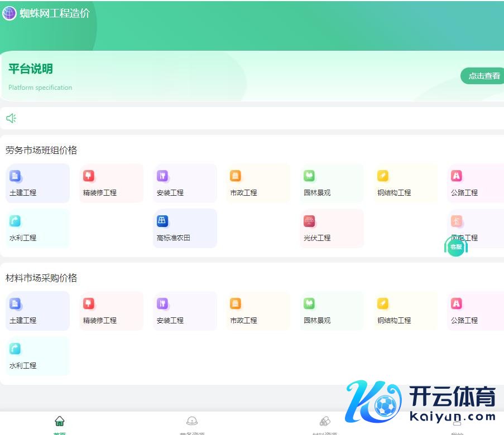504x435 pixels.
Task: Click the 蜘蛛网工程造价 globe logo
Action: pyautogui.click(x=9, y=13)
